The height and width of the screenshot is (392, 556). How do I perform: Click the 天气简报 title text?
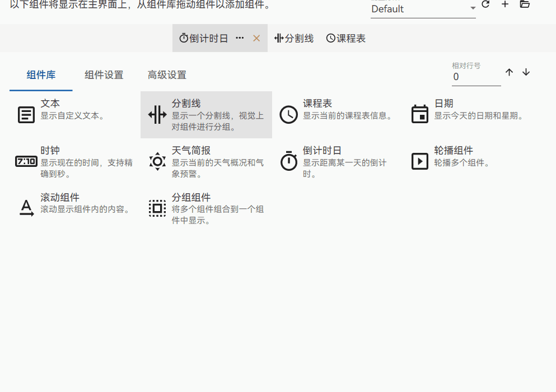(191, 151)
